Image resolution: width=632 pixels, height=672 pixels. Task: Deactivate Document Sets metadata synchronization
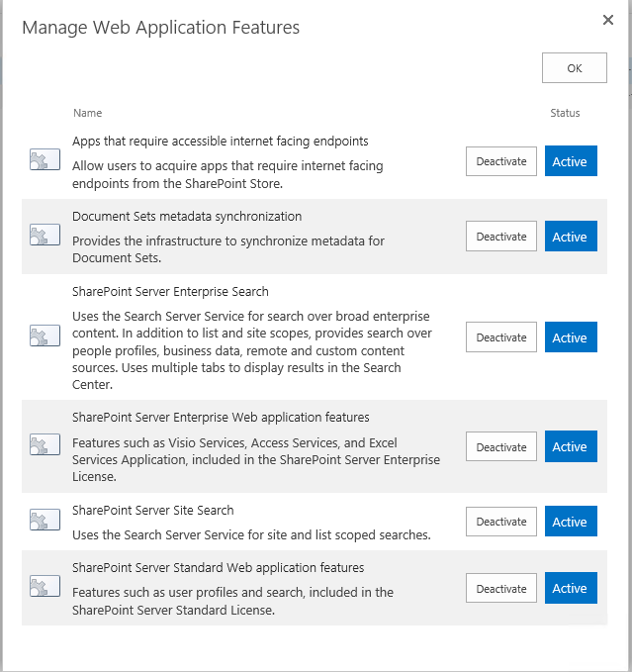coord(501,237)
